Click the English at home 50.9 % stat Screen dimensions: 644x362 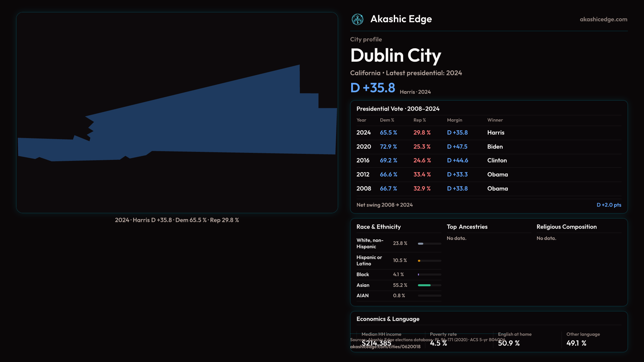point(508,343)
